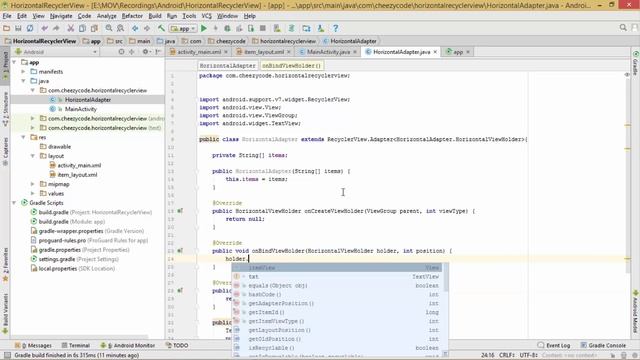Click project panel settings gear icon
Viewport: 640px width, 360px height.
tap(145, 52)
